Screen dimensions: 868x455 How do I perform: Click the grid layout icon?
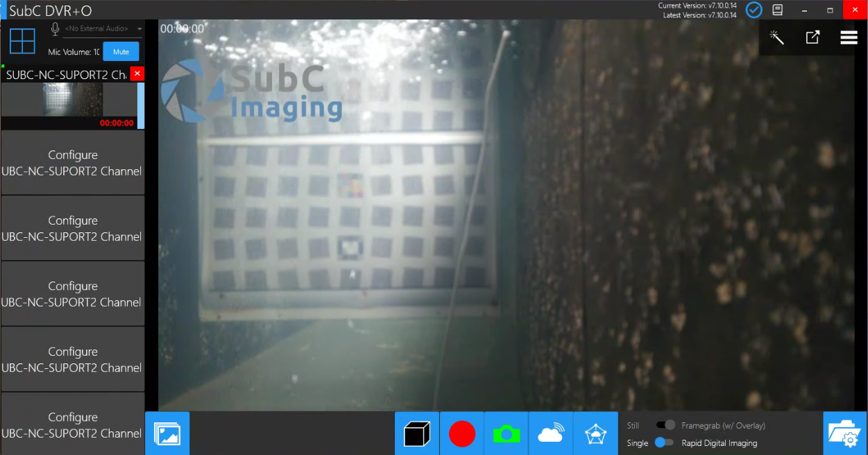point(22,40)
